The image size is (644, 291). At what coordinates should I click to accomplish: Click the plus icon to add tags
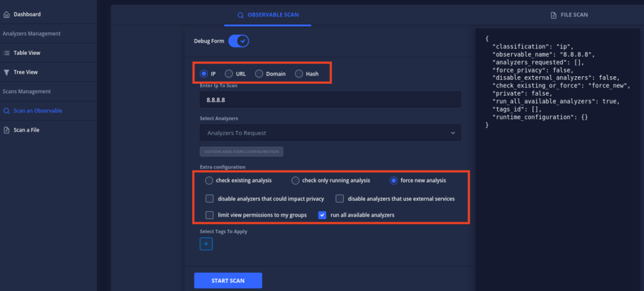point(206,244)
